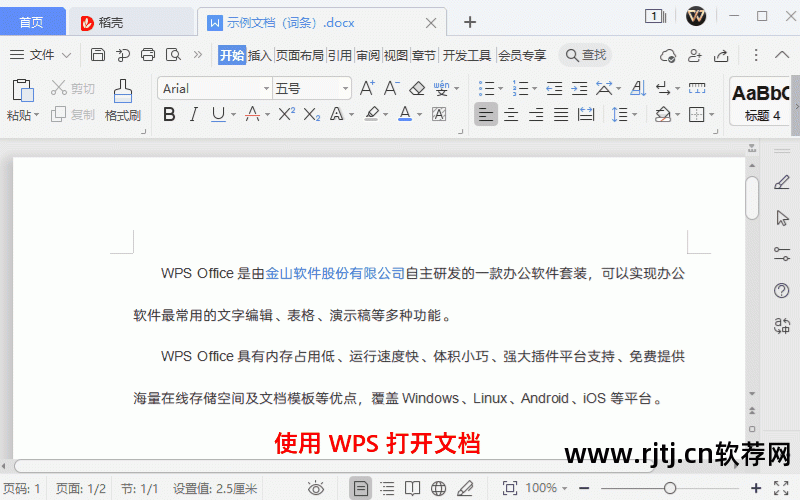Select the 标题 4 style
This screenshot has height=500, width=800.
tap(760, 101)
